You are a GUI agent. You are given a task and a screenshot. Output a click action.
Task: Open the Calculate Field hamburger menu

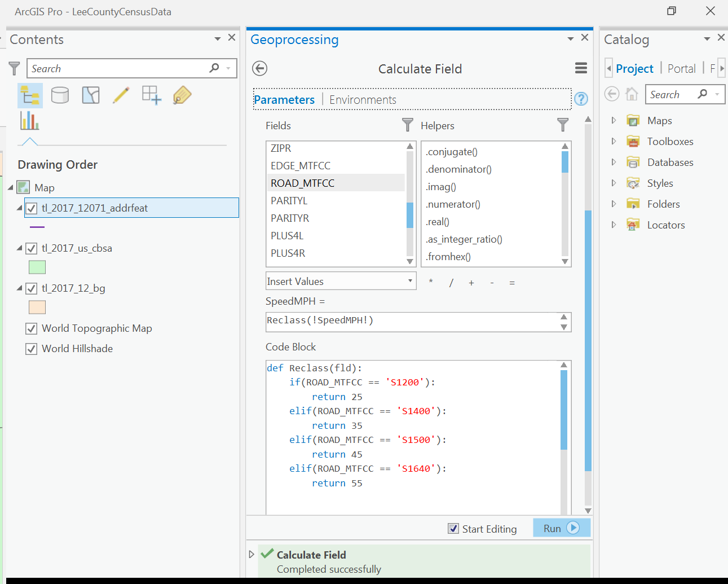[x=581, y=68]
